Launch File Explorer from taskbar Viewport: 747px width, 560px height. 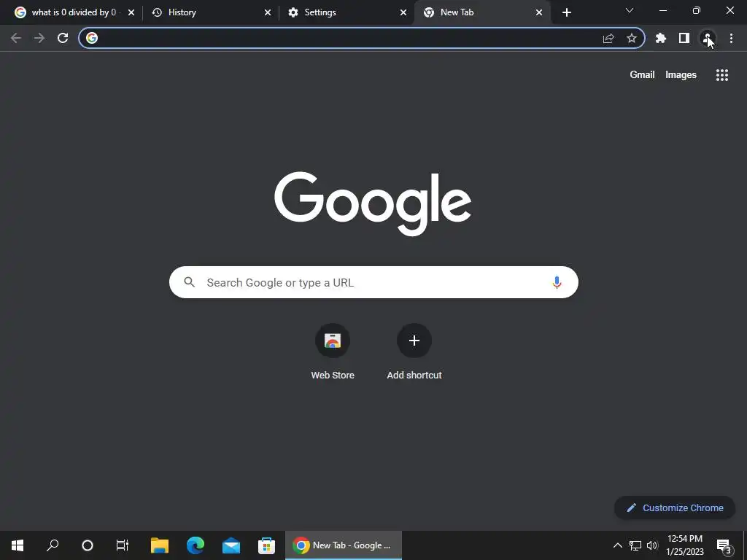[160, 545]
